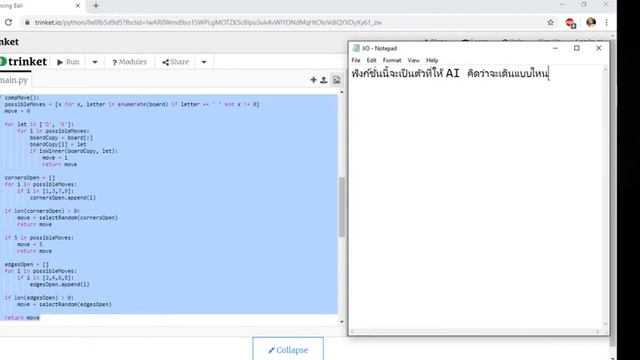Run the trinket Python code

pos(68,62)
